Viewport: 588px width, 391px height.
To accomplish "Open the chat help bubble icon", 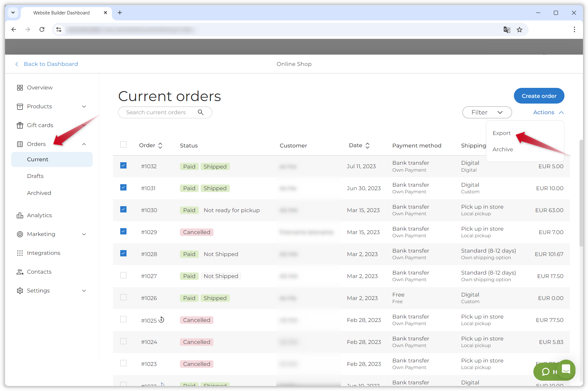I will pyautogui.click(x=546, y=372).
